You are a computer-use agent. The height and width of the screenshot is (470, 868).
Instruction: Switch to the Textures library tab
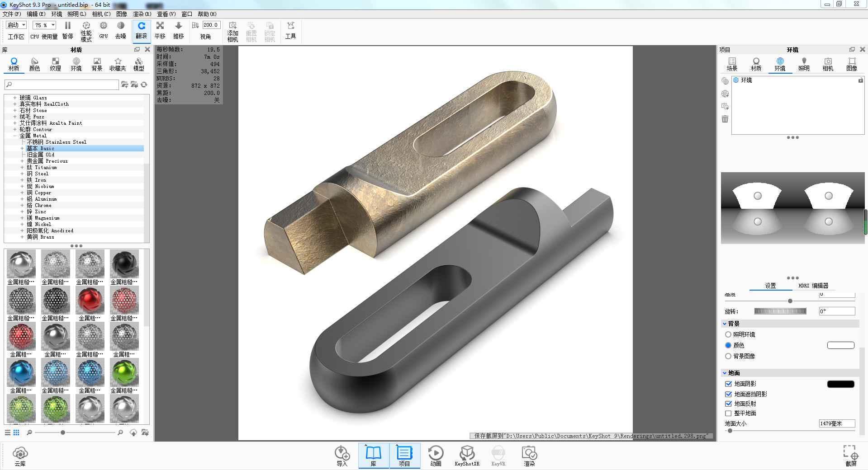tap(56, 65)
